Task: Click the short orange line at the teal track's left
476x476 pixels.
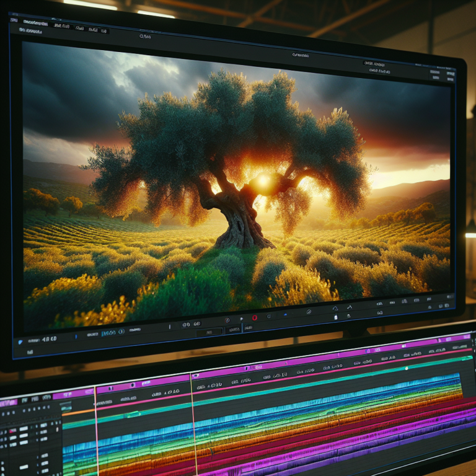Action: coord(78,412)
